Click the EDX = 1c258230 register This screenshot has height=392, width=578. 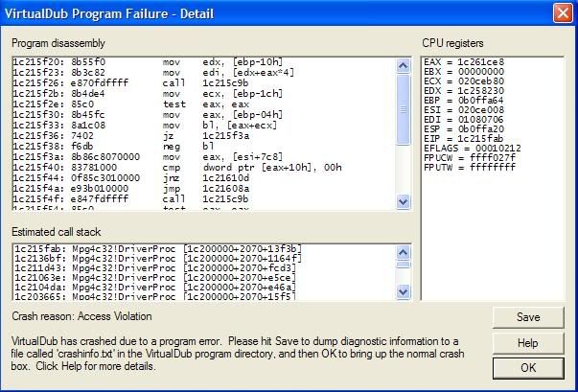464,91
